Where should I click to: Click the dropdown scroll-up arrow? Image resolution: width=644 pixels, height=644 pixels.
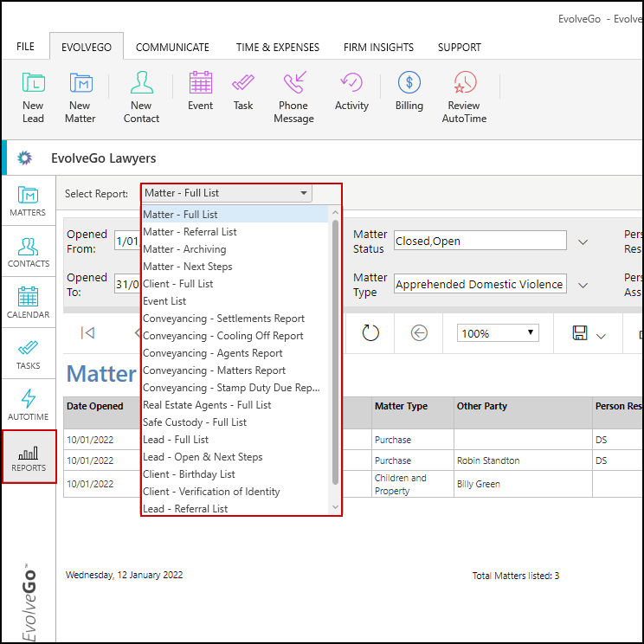point(335,212)
